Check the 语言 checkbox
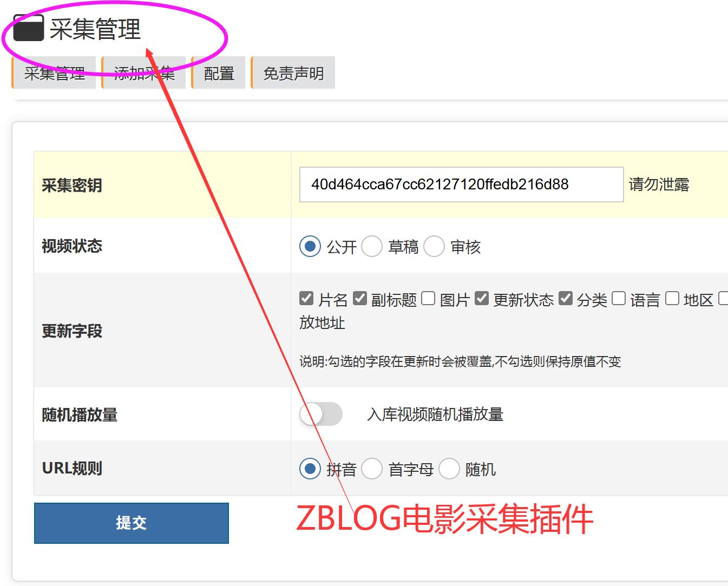 pyautogui.click(x=619, y=299)
